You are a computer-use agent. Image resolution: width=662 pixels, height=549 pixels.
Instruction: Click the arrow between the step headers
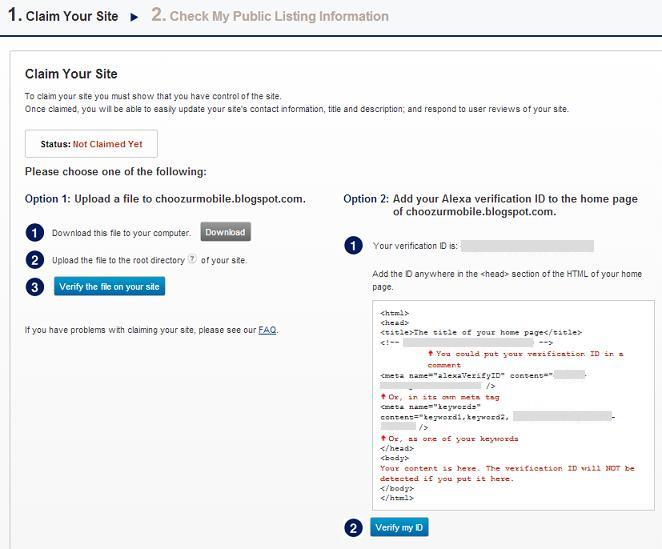[x=135, y=17]
